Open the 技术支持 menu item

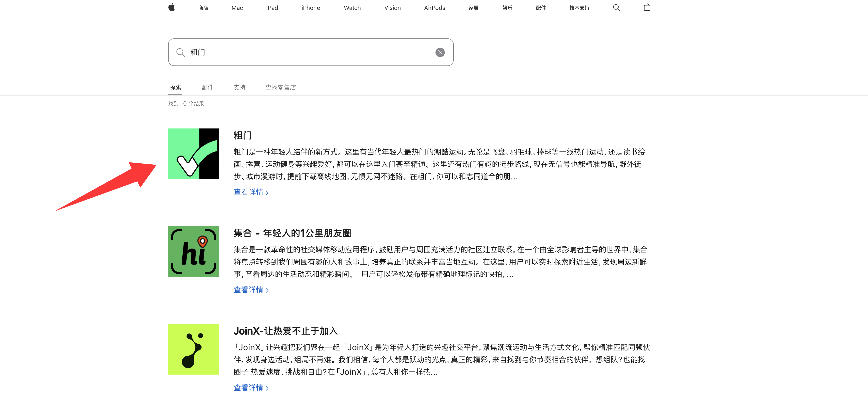pos(579,7)
